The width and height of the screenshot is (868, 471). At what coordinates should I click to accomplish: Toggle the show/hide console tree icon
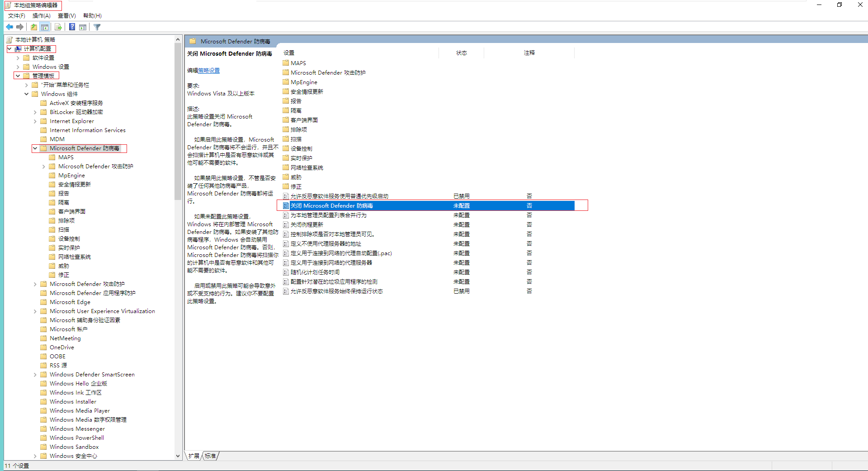[x=45, y=27]
